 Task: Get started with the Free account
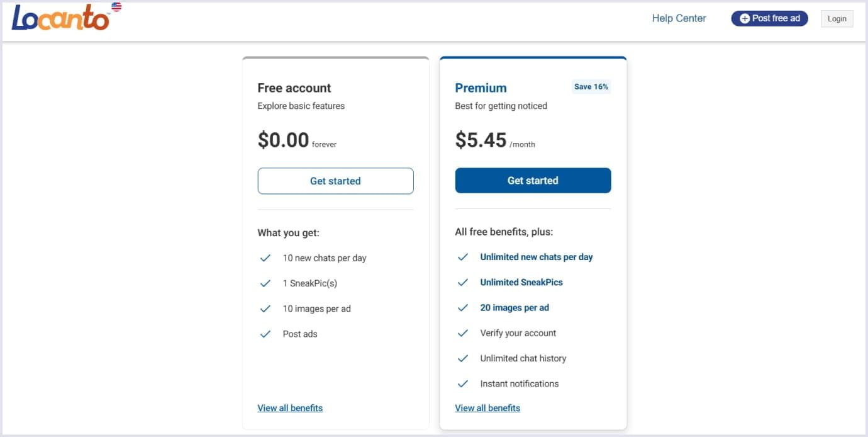coord(335,181)
